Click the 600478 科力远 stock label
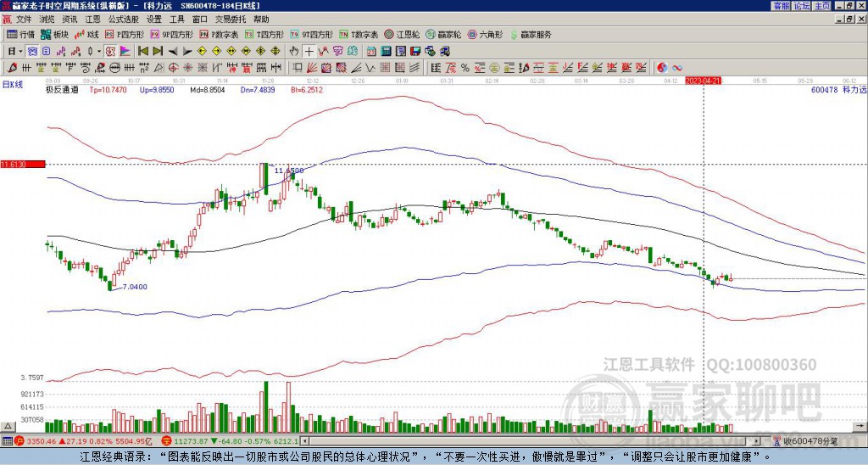 837,90
